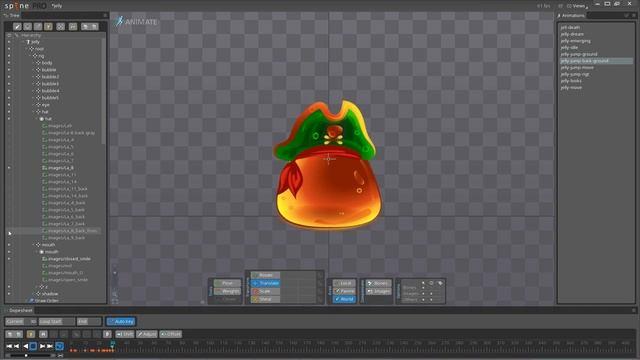Image resolution: width=640 pixels, height=360 pixels.
Task: Click the End frame input field
Action: pos(89,321)
